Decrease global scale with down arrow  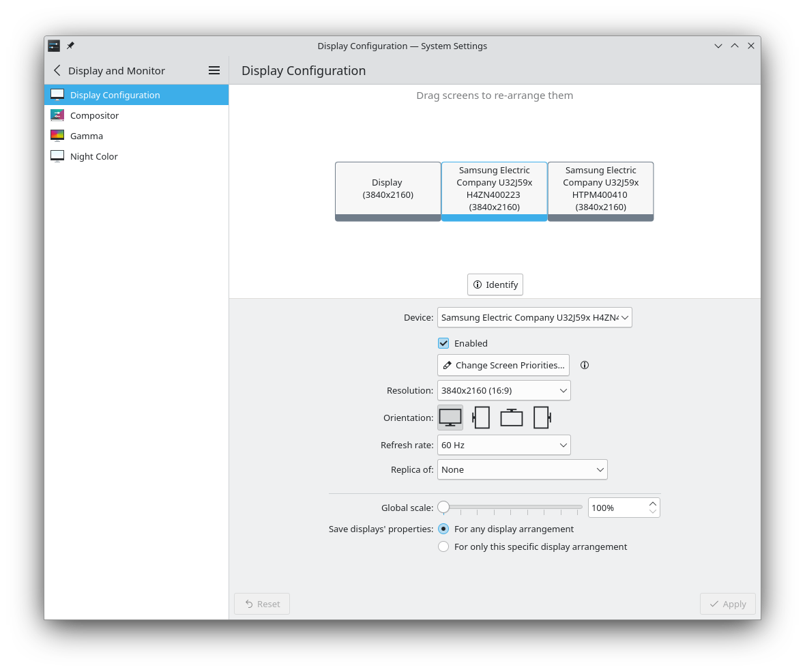click(x=652, y=512)
